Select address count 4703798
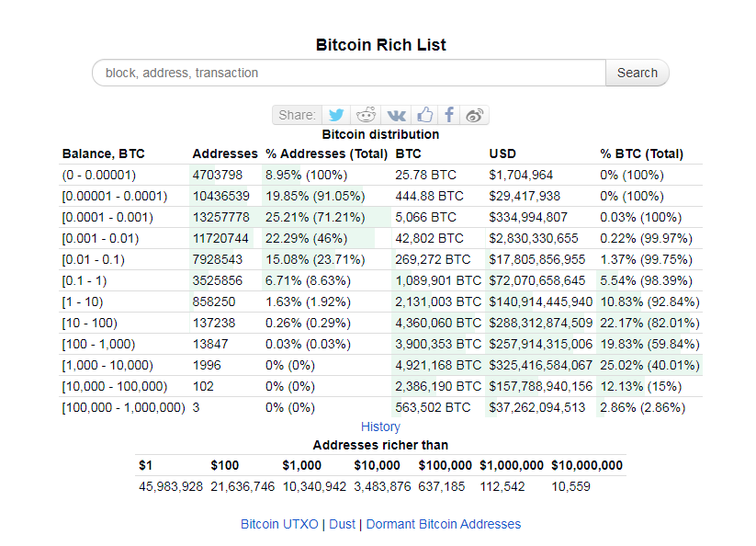The width and height of the screenshot is (756, 546). (218, 175)
